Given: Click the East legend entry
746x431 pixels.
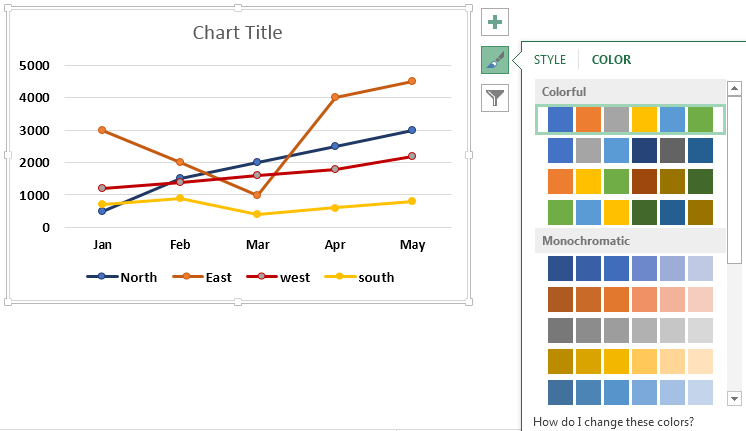Looking at the screenshot, I should 202,277.
